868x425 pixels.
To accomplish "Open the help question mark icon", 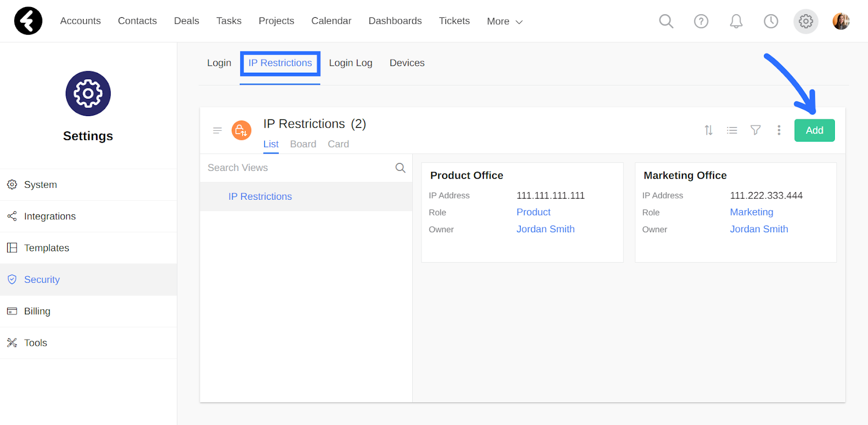I will pyautogui.click(x=701, y=21).
